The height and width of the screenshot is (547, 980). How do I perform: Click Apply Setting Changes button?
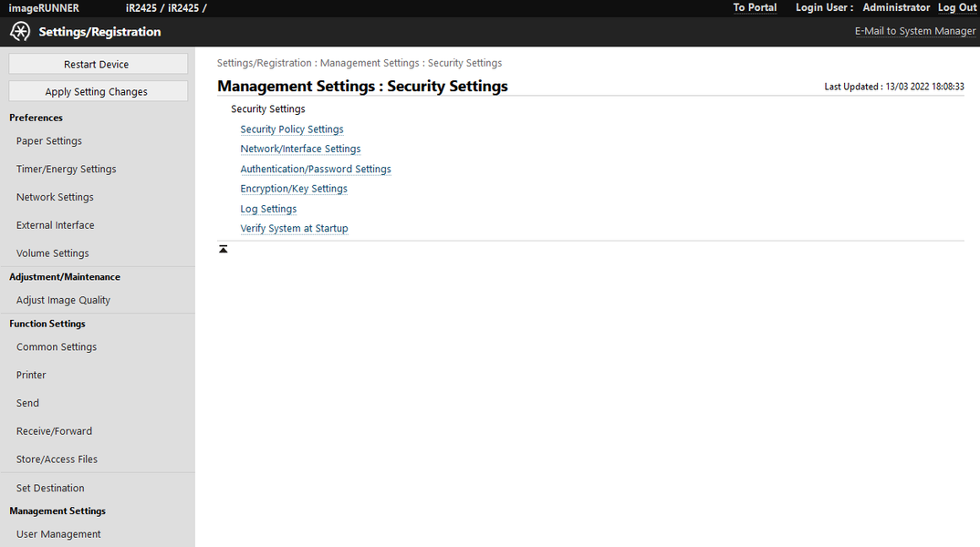tap(97, 92)
